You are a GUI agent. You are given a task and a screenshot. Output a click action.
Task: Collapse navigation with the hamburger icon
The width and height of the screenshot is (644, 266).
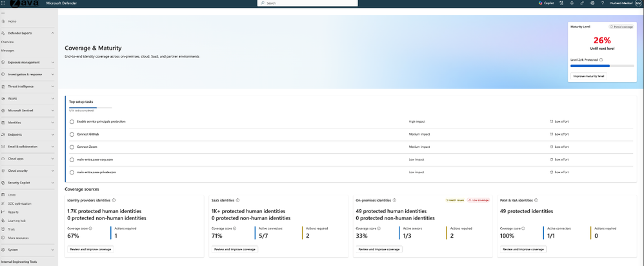(x=3, y=13)
